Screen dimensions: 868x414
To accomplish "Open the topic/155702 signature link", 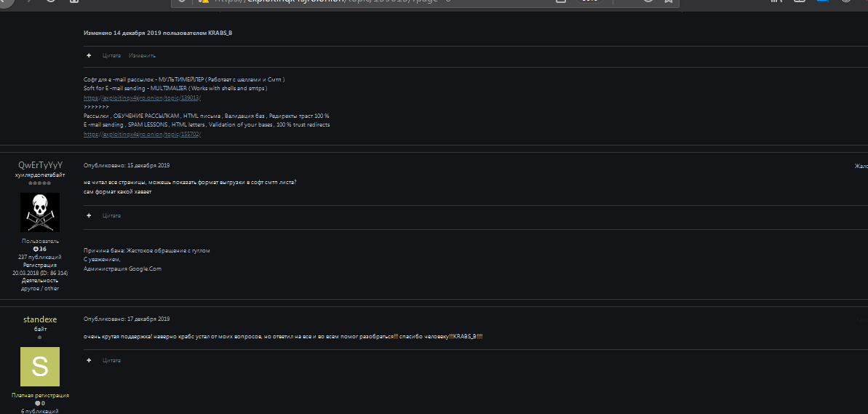I will [142, 134].
